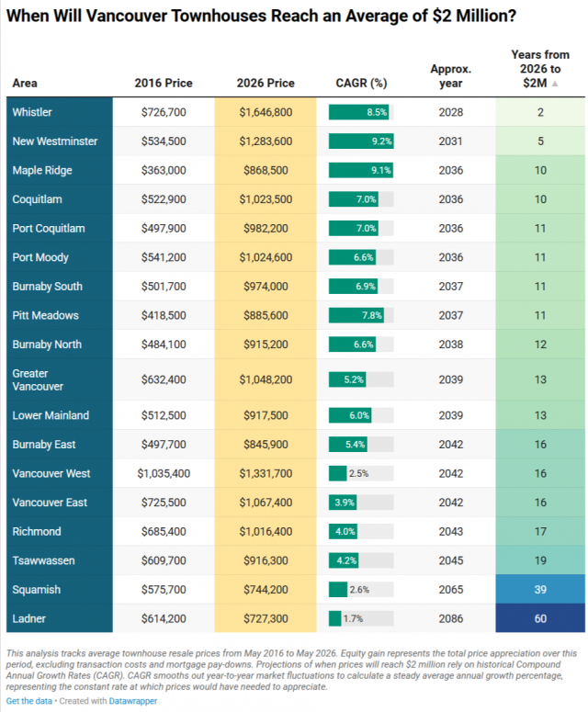This screenshot has height=712, width=588.
Task: Sort by the Area column header
Action: coord(25,83)
